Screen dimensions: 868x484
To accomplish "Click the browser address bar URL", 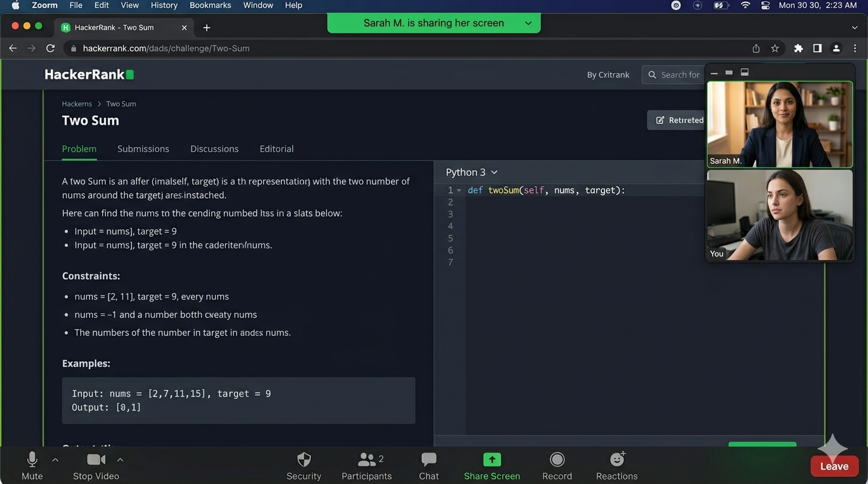I will (x=166, y=49).
